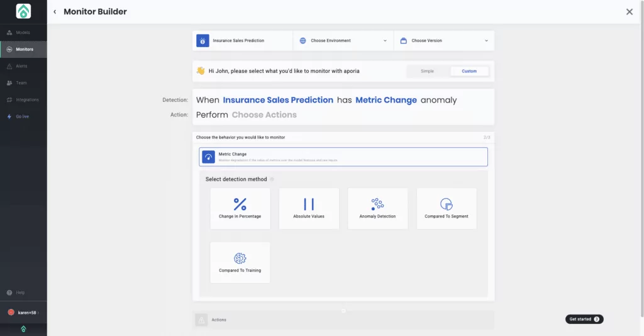
Task: Choose the Anomaly Detection method
Action: [377, 209]
